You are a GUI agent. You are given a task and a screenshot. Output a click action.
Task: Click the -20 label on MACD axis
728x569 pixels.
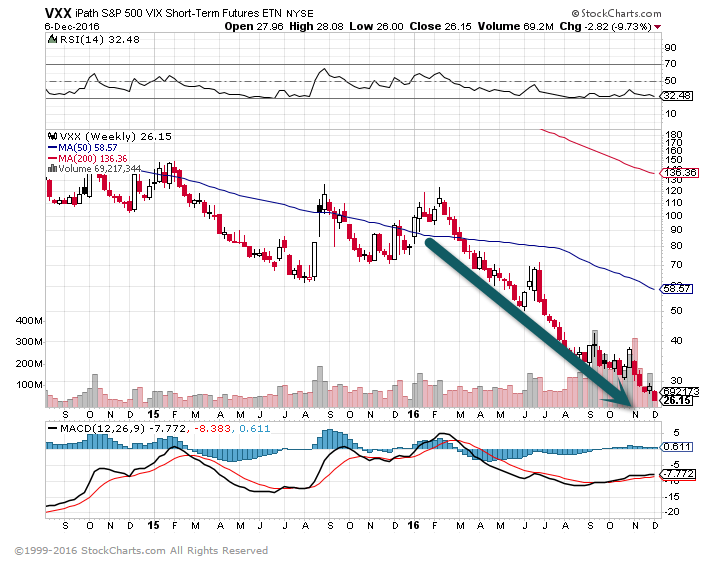pyautogui.click(x=672, y=511)
